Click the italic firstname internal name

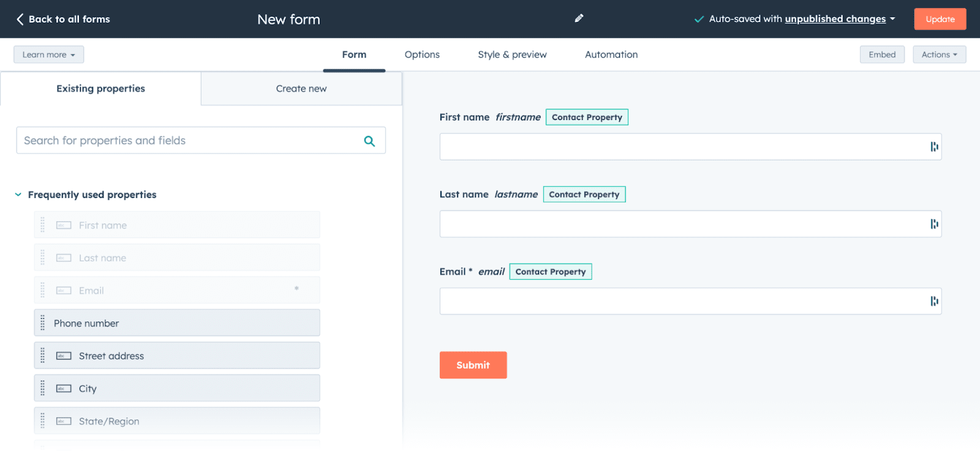518,117
